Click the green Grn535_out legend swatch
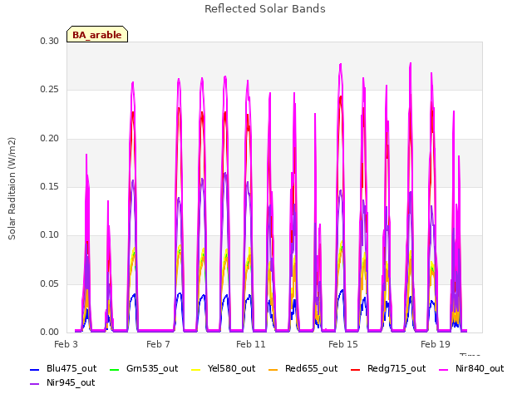 (x=115, y=369)
